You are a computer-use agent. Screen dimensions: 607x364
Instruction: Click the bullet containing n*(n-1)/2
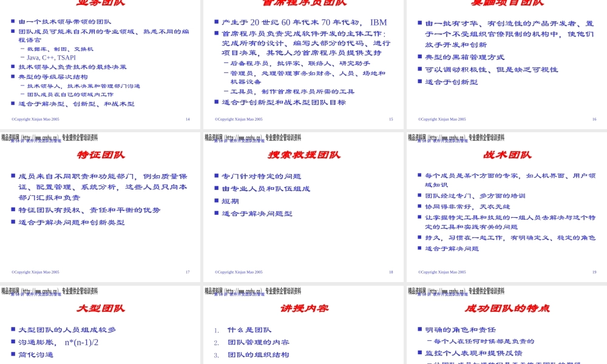[x=58, y=342]
